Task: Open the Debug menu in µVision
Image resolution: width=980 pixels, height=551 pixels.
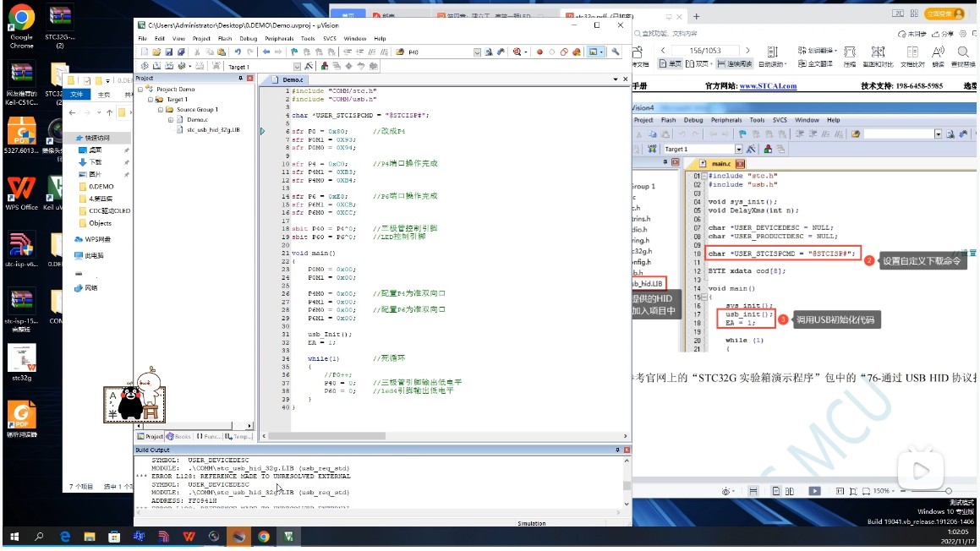Action: point(248,39)
